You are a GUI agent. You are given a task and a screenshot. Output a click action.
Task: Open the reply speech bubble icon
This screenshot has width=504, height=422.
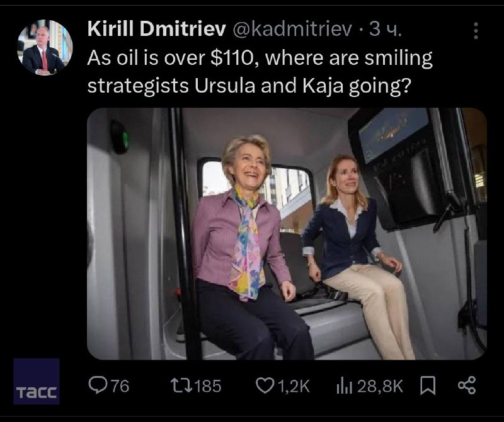point(98,385)
